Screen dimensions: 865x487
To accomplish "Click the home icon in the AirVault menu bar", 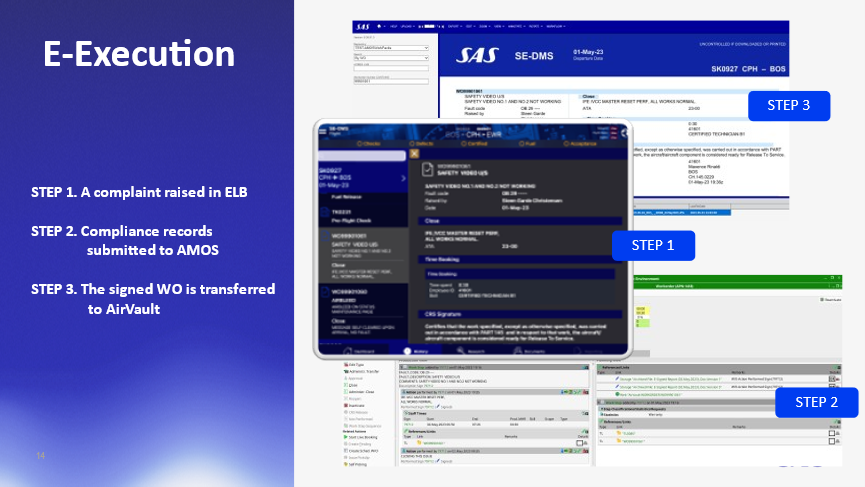I will coord(379,26).
